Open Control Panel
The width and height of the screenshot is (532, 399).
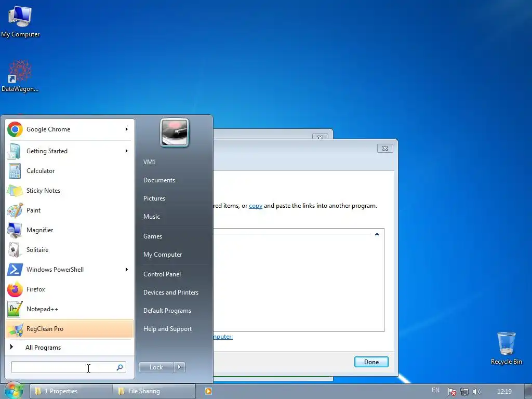click(162, 274)
